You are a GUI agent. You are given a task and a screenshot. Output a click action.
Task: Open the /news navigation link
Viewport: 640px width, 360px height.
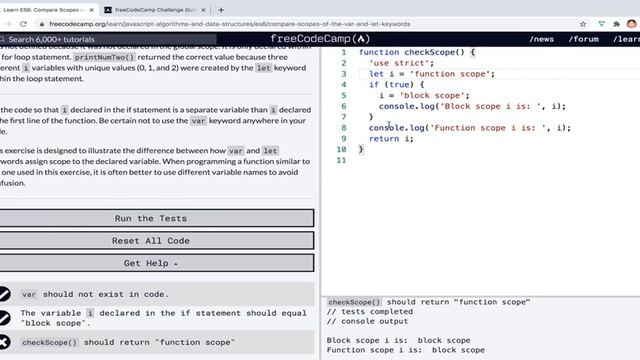(542, 39)
